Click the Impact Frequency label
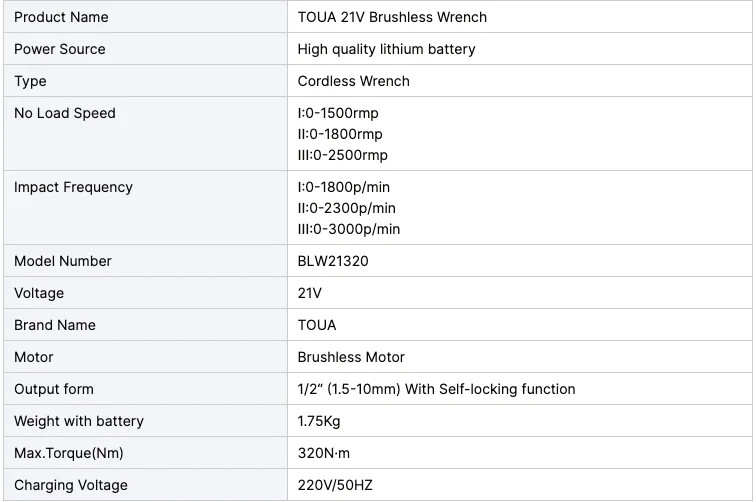Screen dimensions: 756x502 pos(73,187)
